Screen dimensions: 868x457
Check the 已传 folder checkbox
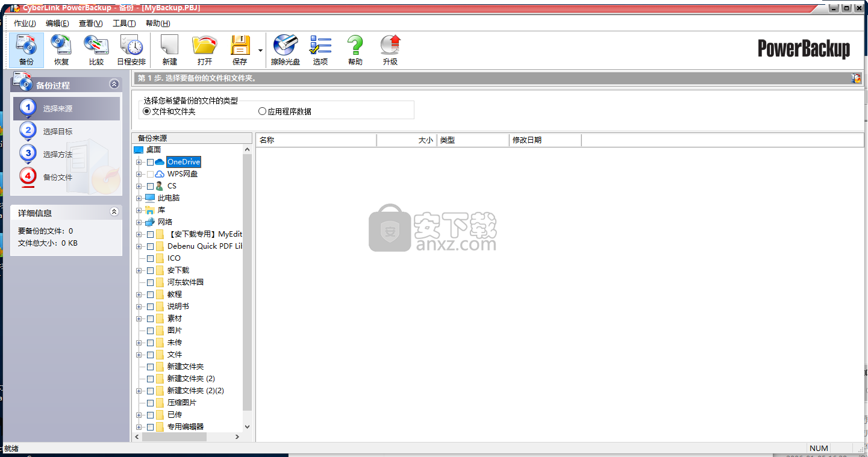tap(150, 415)
